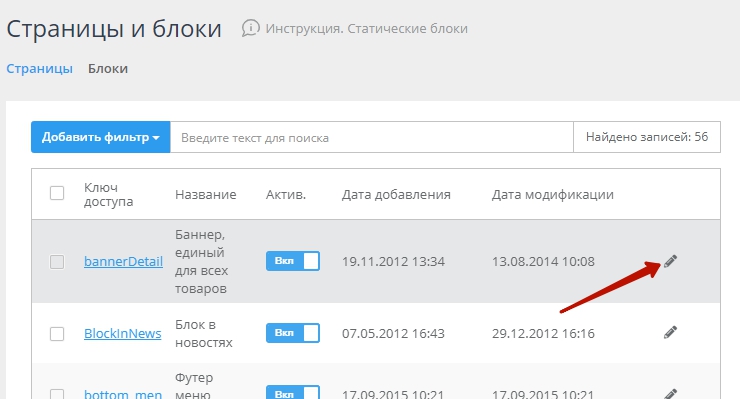Open the BlockInNews link
This screenshot has height=399, width=740.
[123, 333]
